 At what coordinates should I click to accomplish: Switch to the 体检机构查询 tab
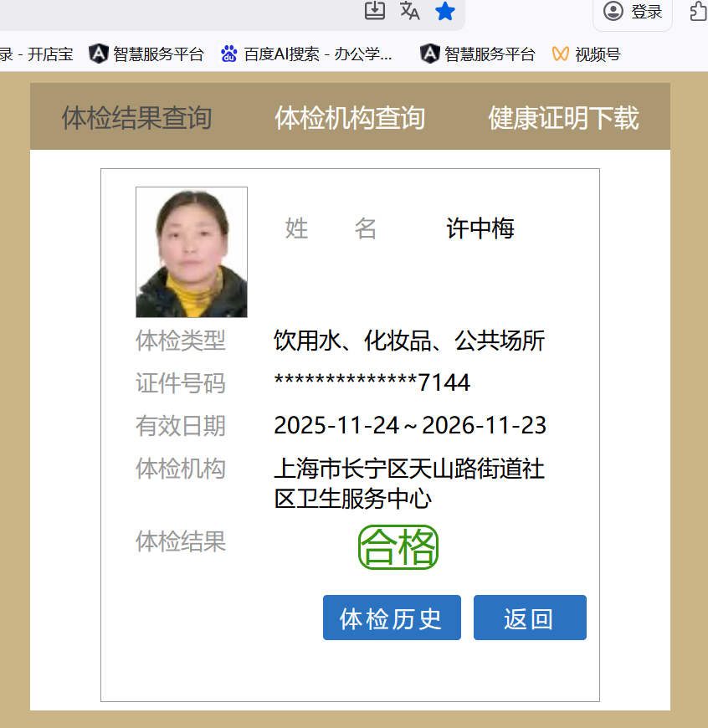350,118
